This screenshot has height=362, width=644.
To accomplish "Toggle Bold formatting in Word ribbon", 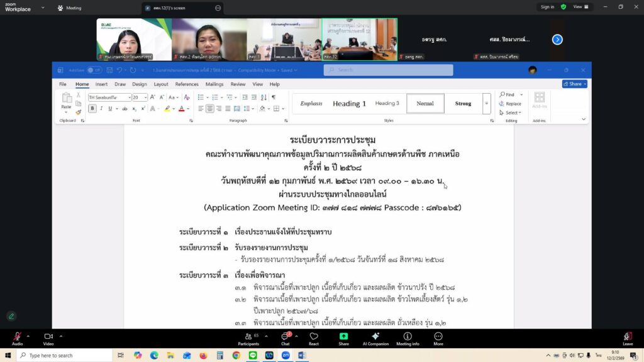I will (x=92, y=109).
